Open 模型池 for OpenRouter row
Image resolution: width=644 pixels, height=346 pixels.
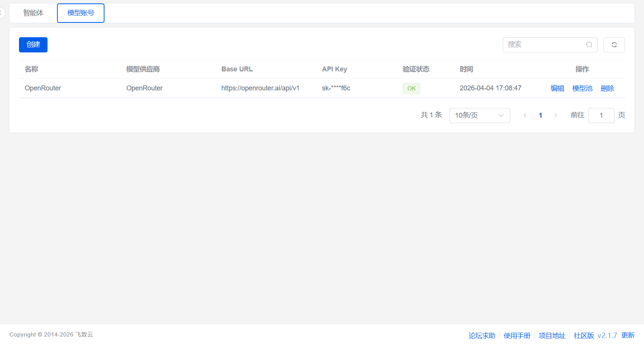pos(582,88)
